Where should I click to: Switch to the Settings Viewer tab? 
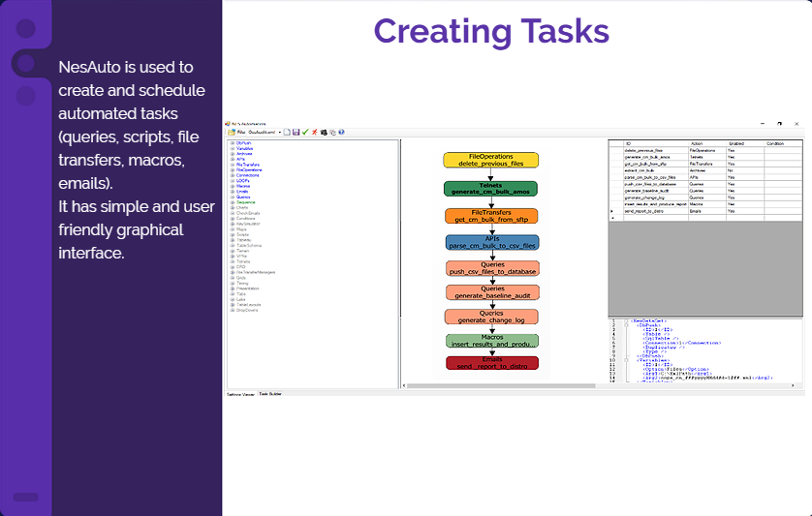[241, 394]
